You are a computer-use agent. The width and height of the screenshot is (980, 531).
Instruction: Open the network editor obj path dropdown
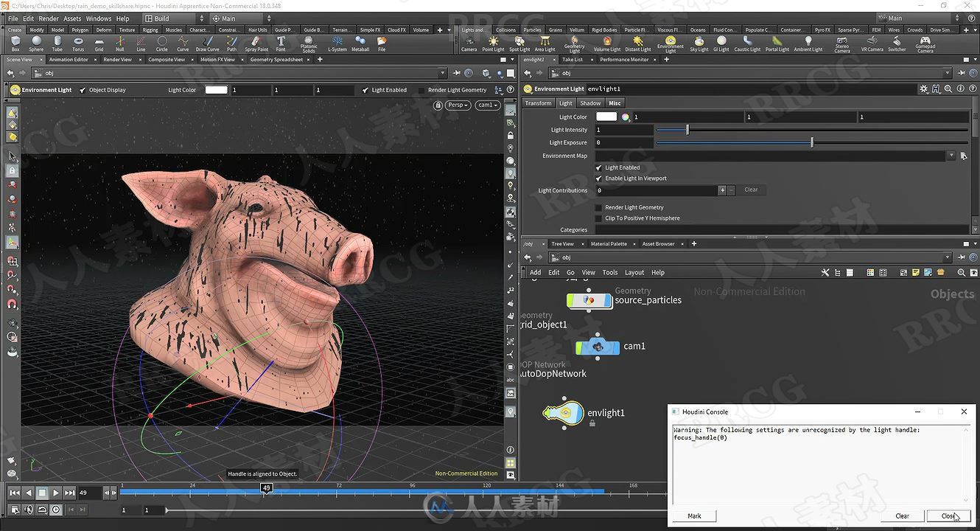point(948,257)
